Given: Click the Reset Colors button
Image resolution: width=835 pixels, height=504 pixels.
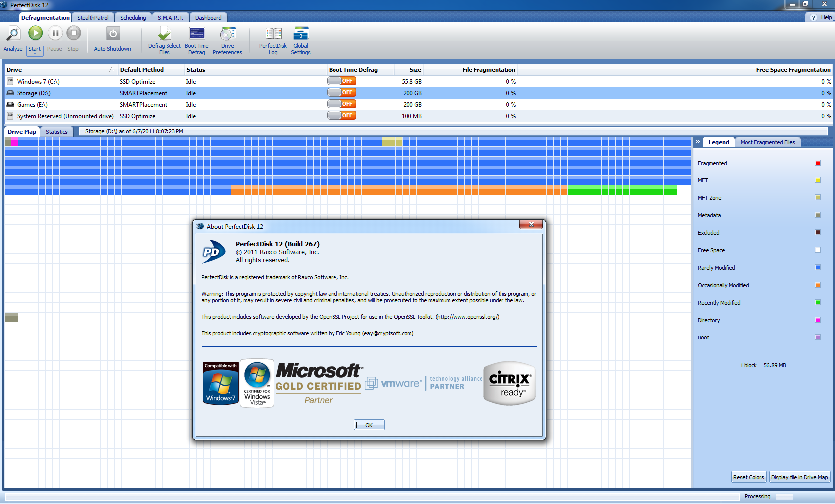Looking at the screenshot, I should coord(748,477).
